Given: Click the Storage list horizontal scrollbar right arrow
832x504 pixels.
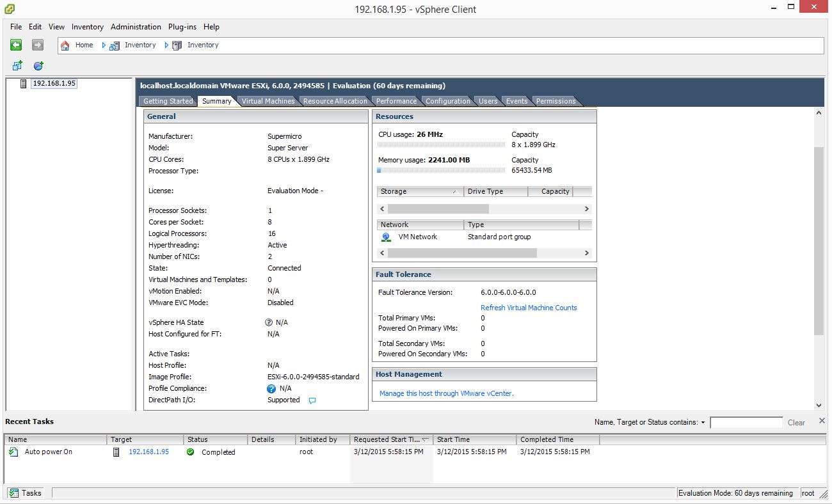Looking at the screenshot, I should (x=586, y=209).
